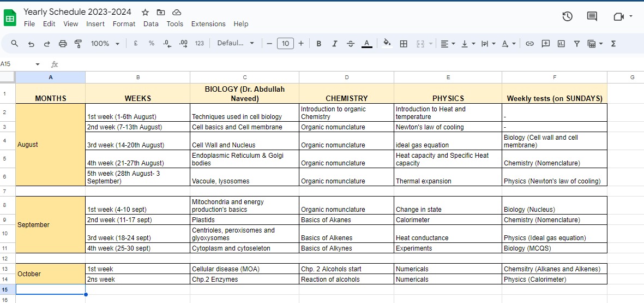Open the fill color paint bucket

[387, 44]
